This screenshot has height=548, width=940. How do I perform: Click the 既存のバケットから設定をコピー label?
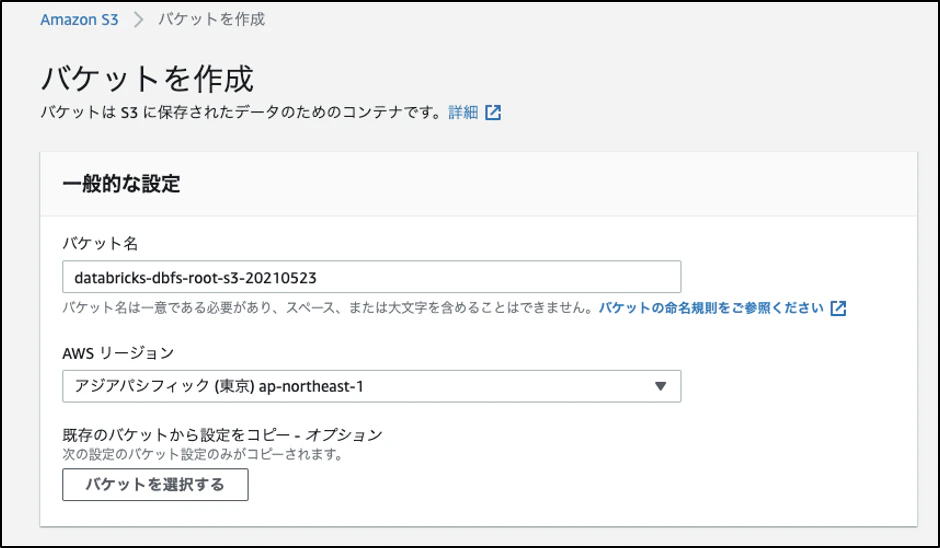tap(222, 435)
